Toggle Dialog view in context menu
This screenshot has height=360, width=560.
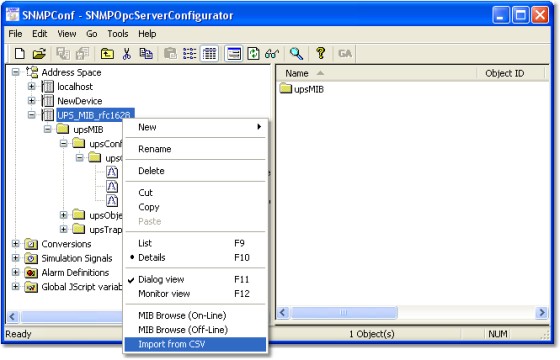[x=195, y=279]
